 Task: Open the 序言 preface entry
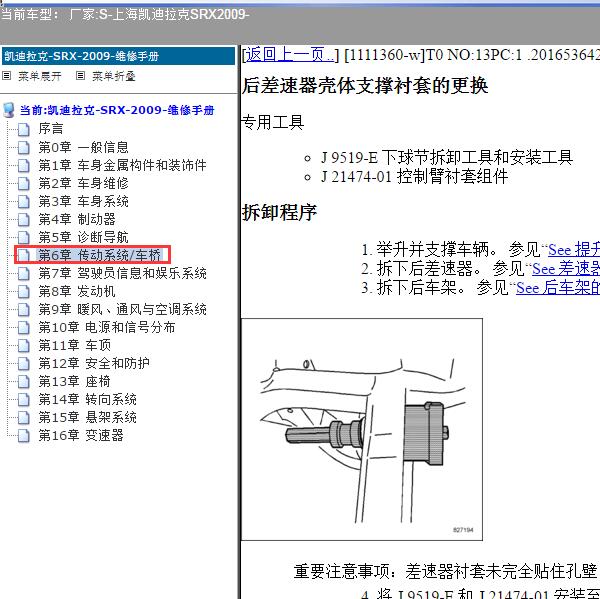[51, 129]
